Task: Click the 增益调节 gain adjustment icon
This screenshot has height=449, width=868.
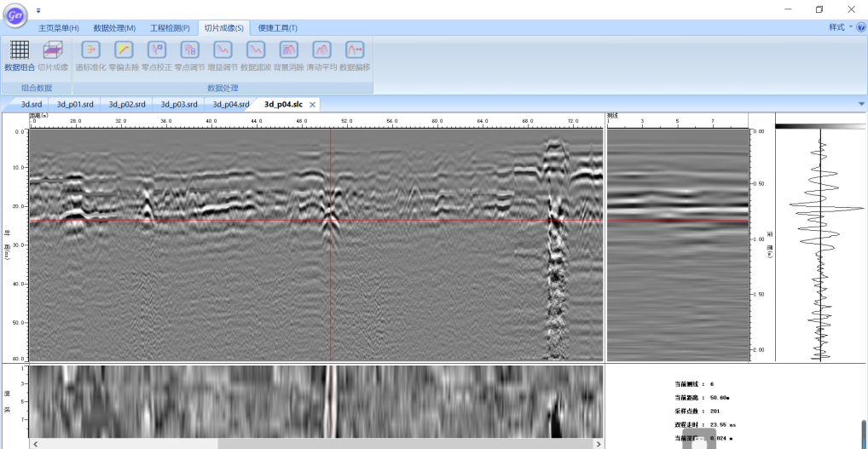Action: [x=223, y=51]
